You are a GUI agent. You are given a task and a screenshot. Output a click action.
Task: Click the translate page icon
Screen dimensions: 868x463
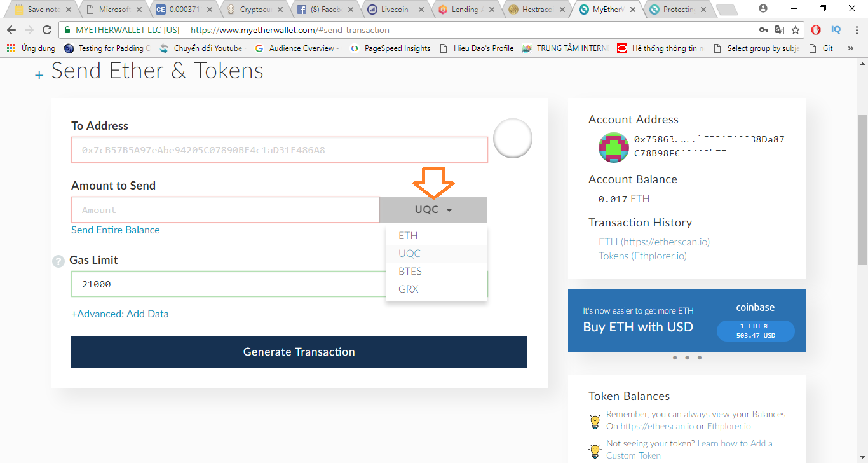pos(779,30)
